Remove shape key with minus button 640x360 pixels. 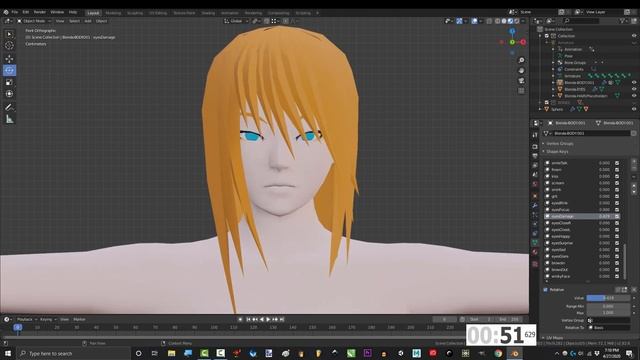(x=634, y=169)
